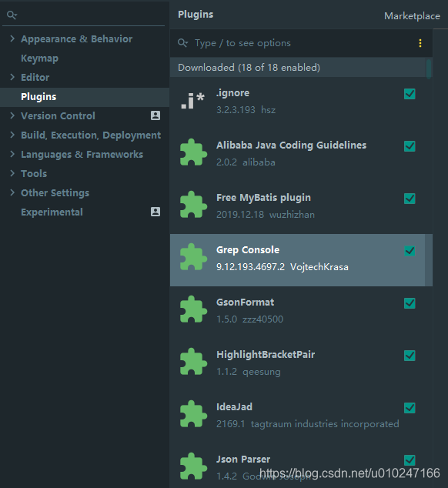This screenshot has width=448, height=488.
Task: Click Grep Console version 9.12.193.4697.2 VojtechKrasa
Action: (x=283, y=267)
